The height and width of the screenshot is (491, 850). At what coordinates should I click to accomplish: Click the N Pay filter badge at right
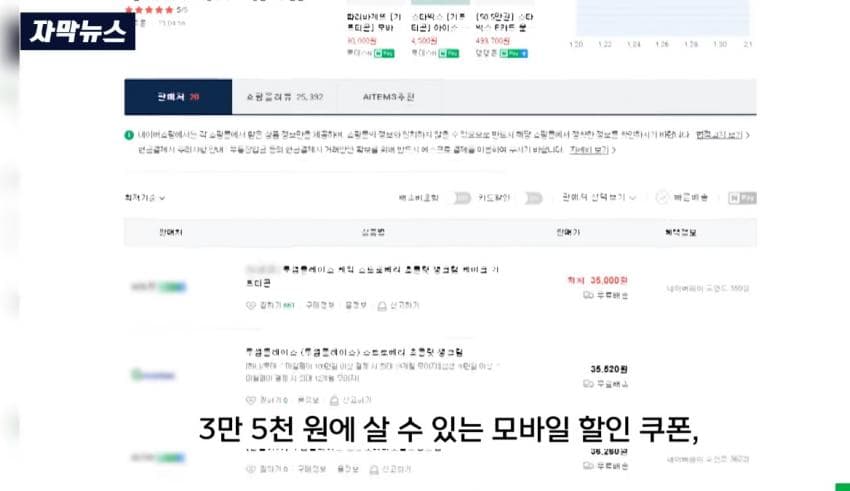click(x=742, y=198)
